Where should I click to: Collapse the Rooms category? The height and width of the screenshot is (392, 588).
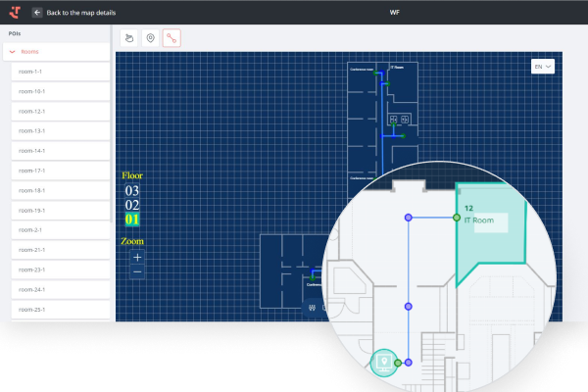[13, 51]
